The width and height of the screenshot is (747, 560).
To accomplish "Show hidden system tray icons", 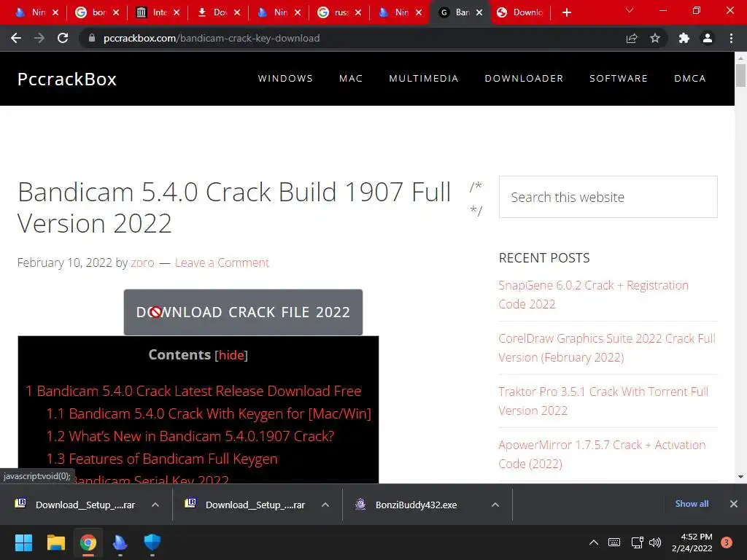I will pyautogui.click(x=594, y=542).
